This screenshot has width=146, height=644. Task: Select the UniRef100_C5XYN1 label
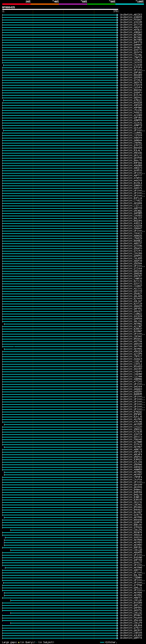(x=131, y=55)
